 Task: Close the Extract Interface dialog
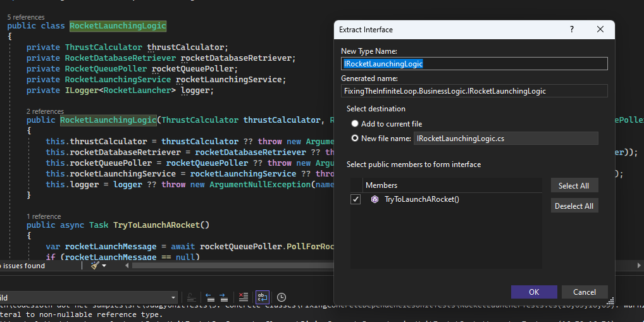coord(600,29)
